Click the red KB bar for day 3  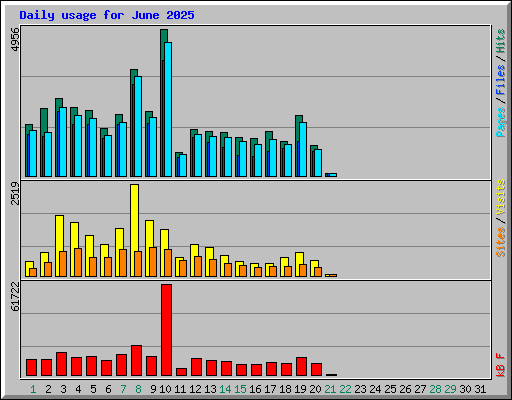[61, 364]
